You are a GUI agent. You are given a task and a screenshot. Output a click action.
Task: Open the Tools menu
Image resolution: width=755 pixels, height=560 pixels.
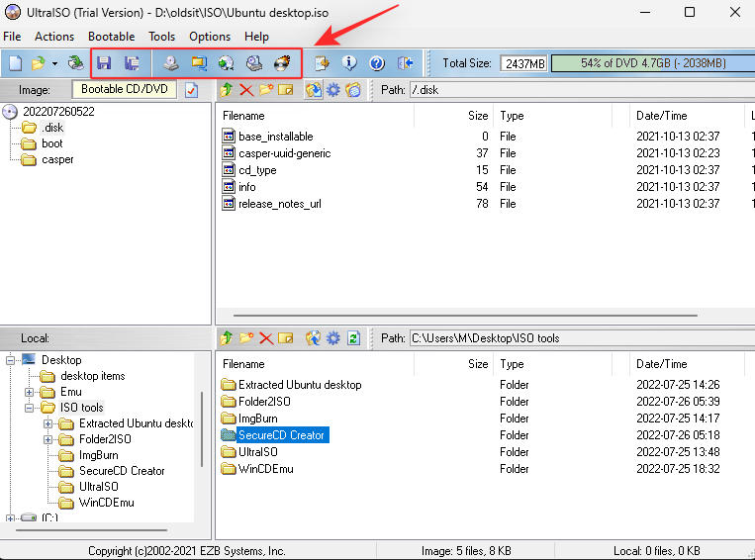coord(162,37)
